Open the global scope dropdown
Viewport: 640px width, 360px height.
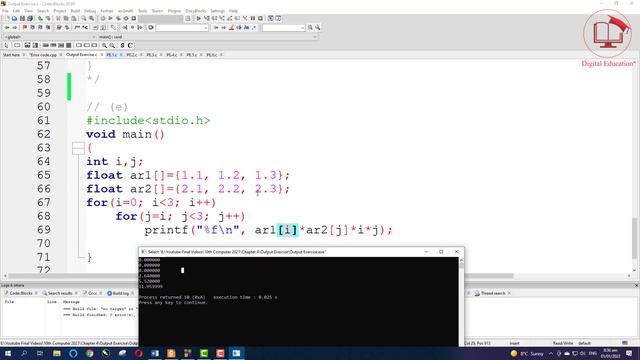coord(49,37)
